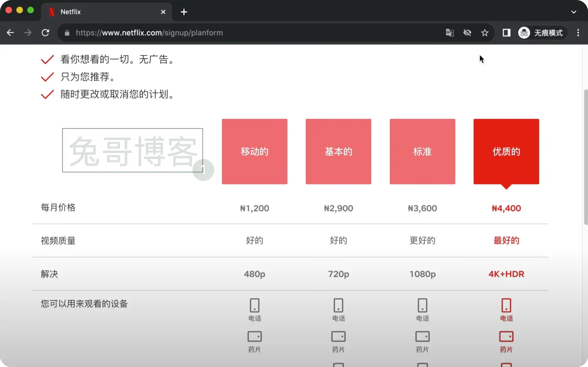Click the 您可以用来观看的设备 label
Viewport: 588px width, 367px height.
pyautogui.click(x=84, y=304)
